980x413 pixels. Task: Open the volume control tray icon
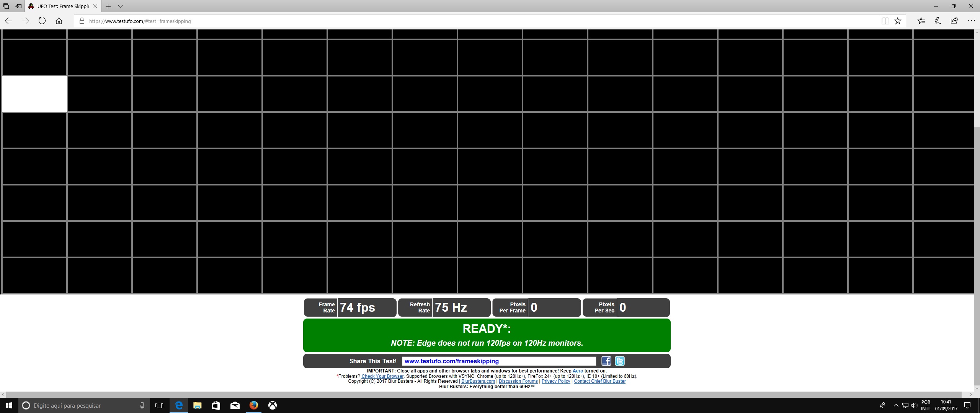(914, 405)
